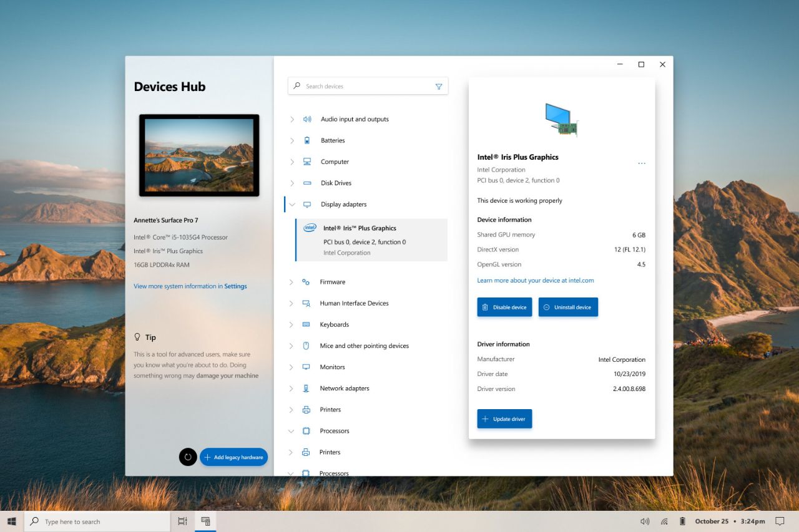Open the Windows Start menu
799x532 pixels.
coord(11,521)
